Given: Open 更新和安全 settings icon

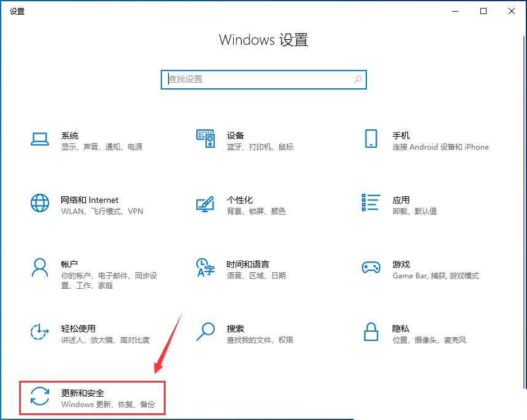Looking at the screenshot, I should (x=39, y=397).
